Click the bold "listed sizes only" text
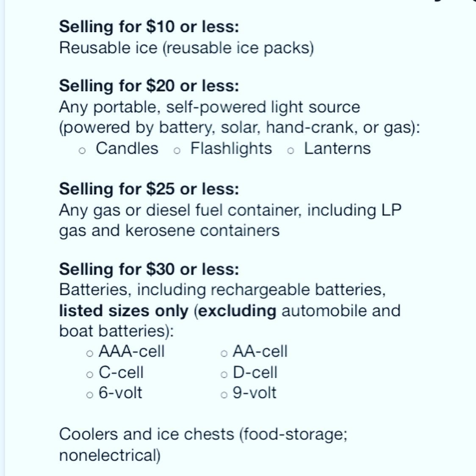Viewport: 476px width, 476px height. point(124,311)
